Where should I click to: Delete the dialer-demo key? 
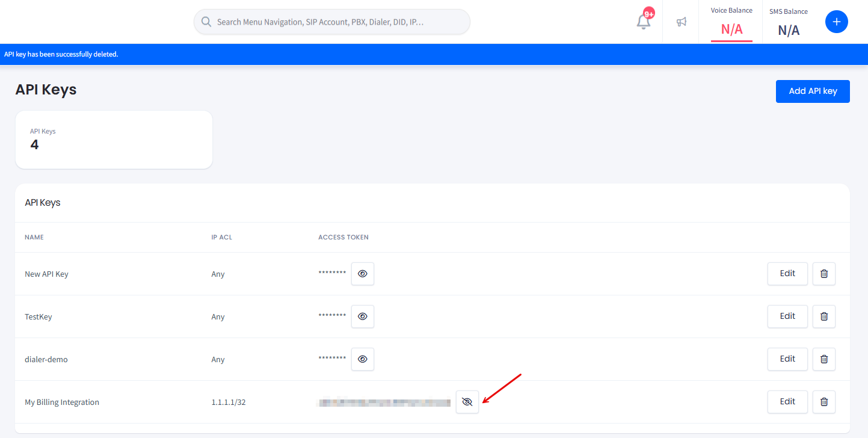(824, 359)
